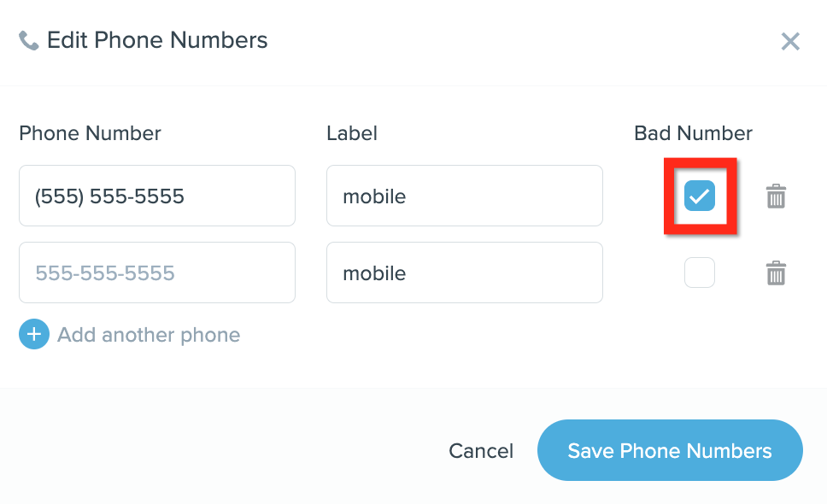Open the first row's mobile label field

(x=465, y=196)
